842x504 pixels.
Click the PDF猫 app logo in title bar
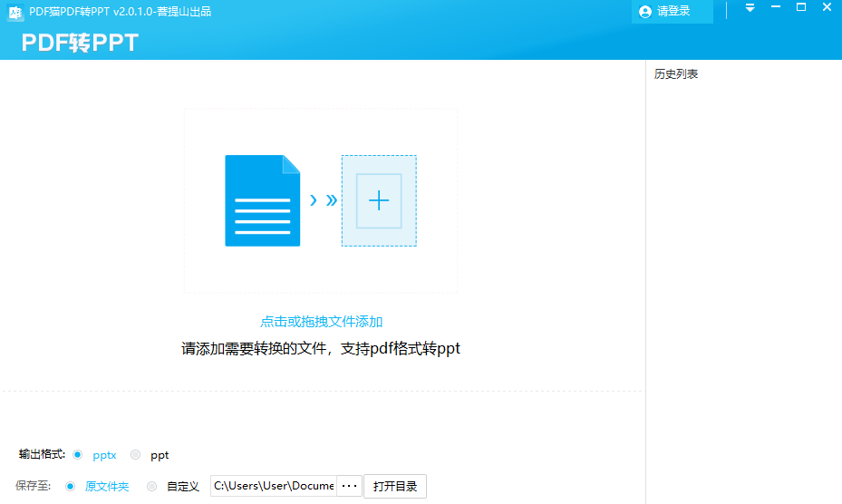tap(15, 13)
